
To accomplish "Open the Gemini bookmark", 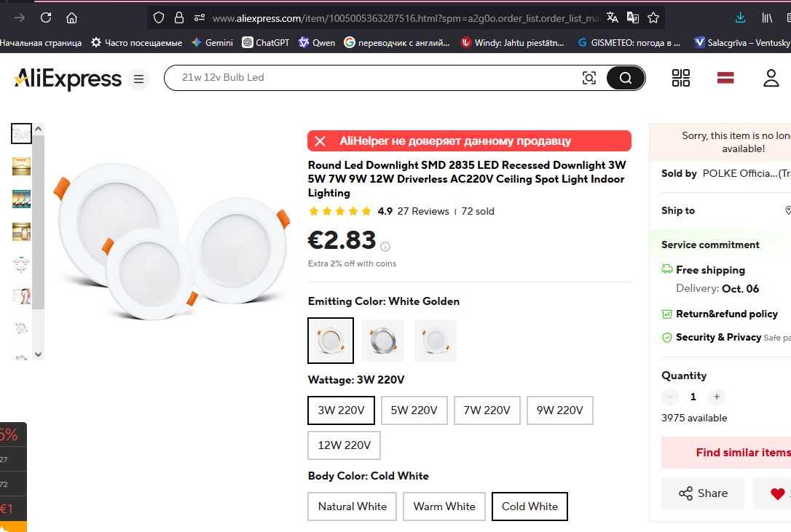I will point(212,43).
